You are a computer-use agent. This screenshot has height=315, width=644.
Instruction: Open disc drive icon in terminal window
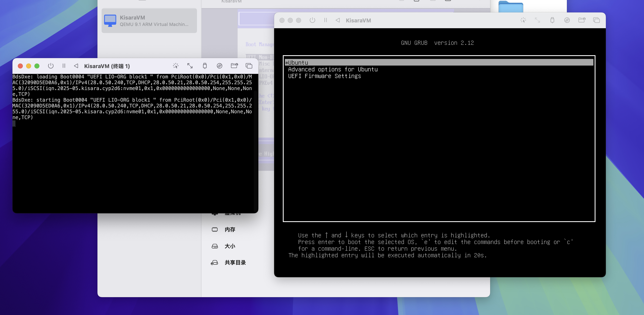pos(220,66)
